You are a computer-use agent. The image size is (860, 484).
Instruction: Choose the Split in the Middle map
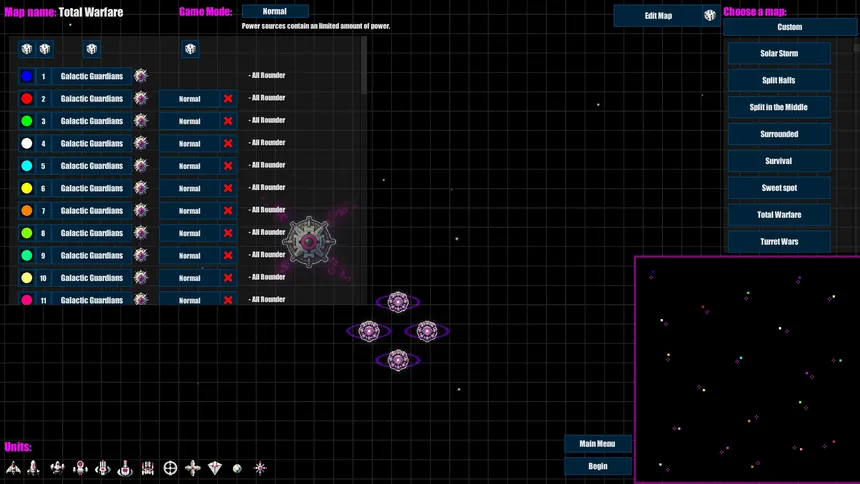[x=779, y=107]
